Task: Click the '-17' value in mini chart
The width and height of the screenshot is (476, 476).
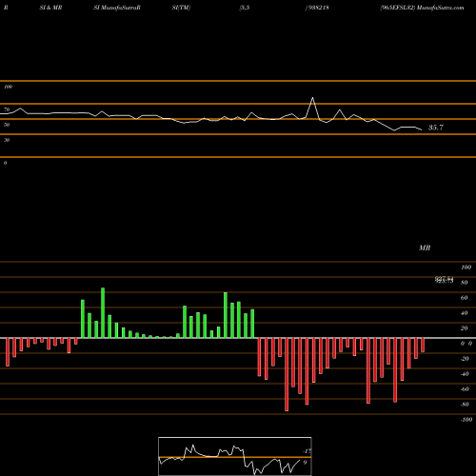Action: coord(307,451)
